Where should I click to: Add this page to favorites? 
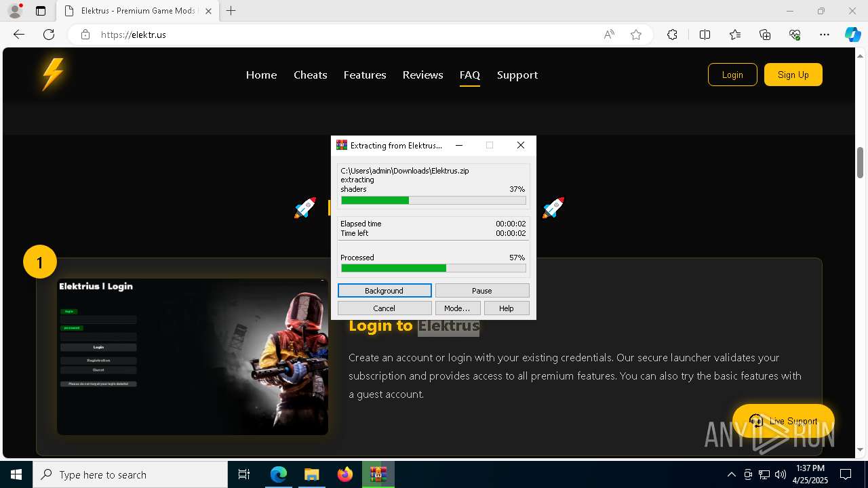(636, 35)
